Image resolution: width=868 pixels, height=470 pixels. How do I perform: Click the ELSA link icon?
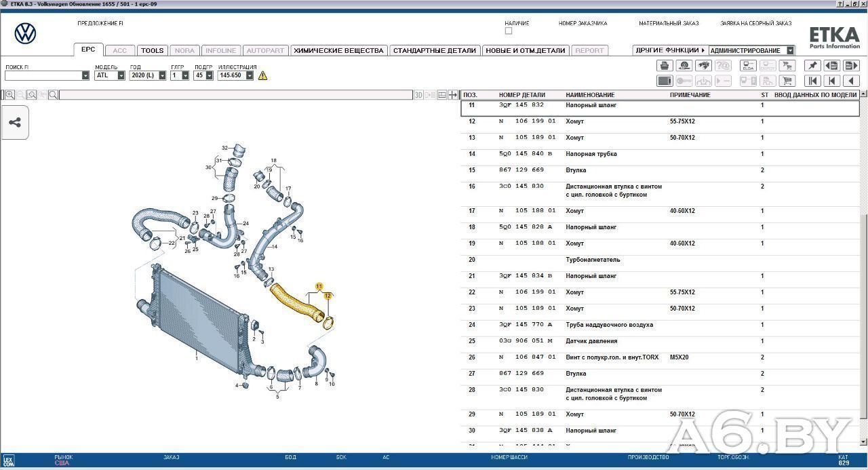pyautogui.click(x=748, y=65)
